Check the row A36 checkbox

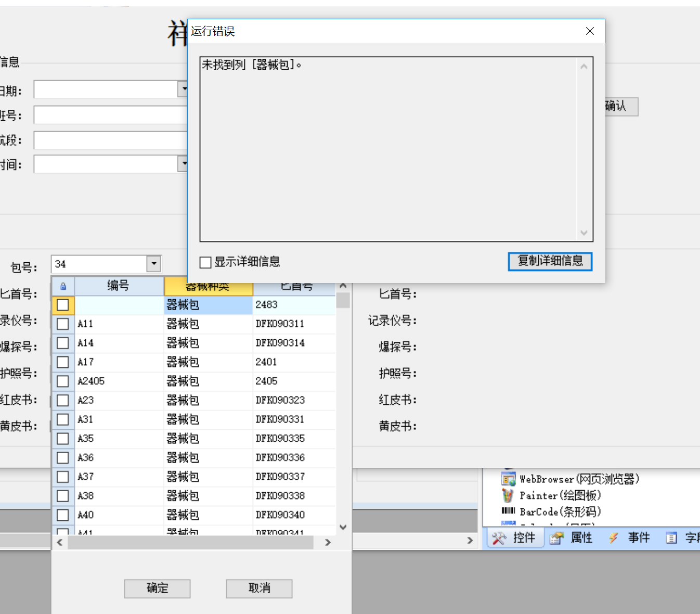(x=63, y=458)
